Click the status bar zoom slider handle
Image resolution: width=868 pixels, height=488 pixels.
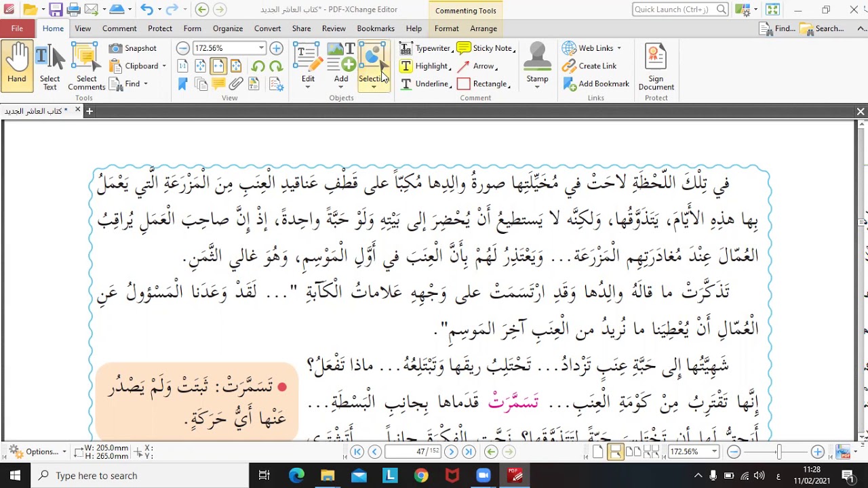(x=779, y=451)
